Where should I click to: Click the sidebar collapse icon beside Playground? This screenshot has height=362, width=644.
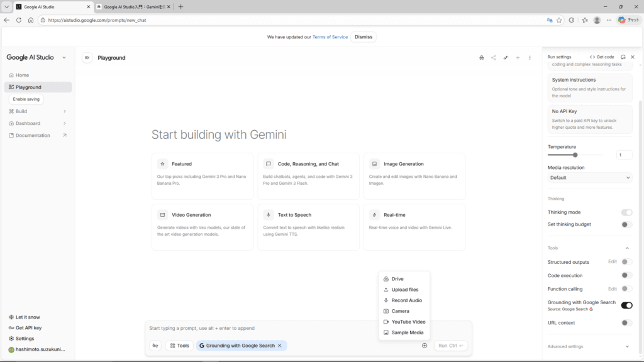[87, 58]
